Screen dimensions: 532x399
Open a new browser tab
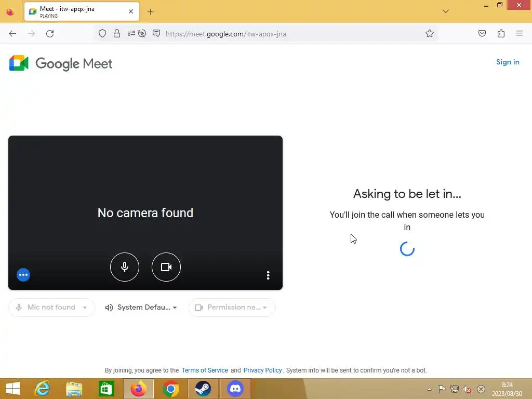tap(150, 12)
